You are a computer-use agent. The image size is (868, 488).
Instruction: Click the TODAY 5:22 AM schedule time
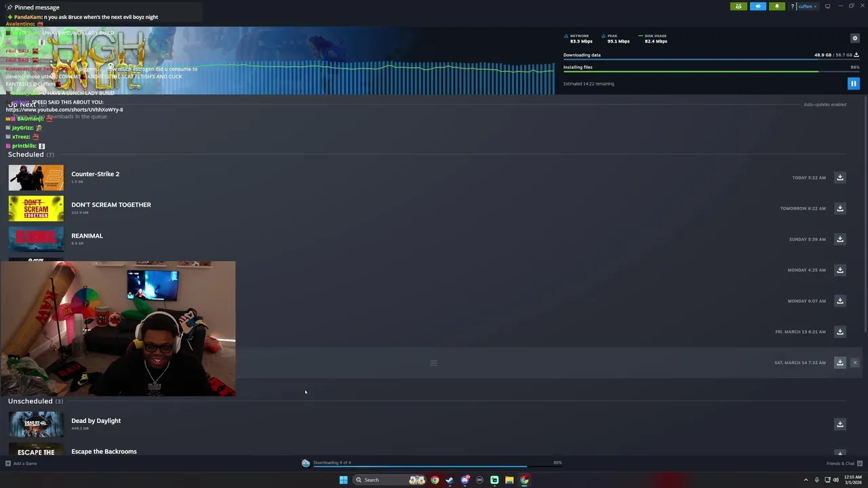pos(809,178)
